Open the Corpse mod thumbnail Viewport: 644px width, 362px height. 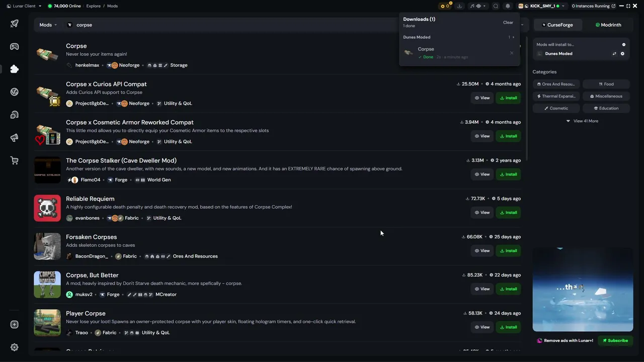tap(47, 54)
